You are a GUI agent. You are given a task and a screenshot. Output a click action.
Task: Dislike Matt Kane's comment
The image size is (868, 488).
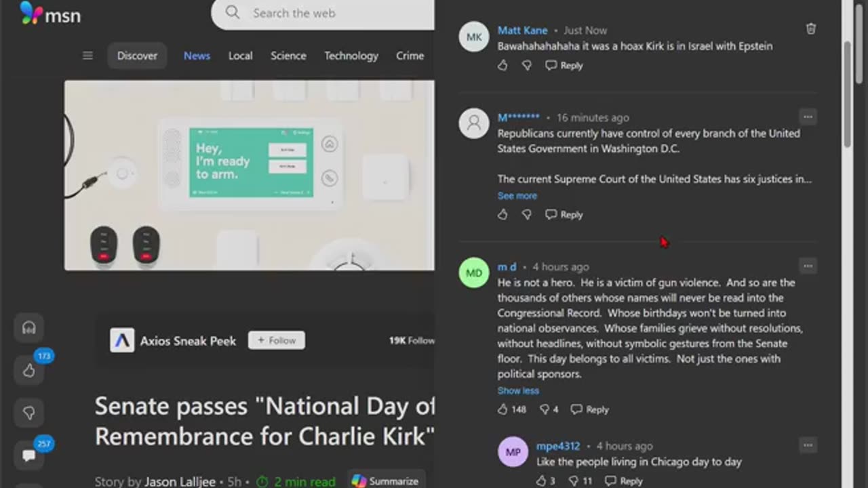[527, 65]
